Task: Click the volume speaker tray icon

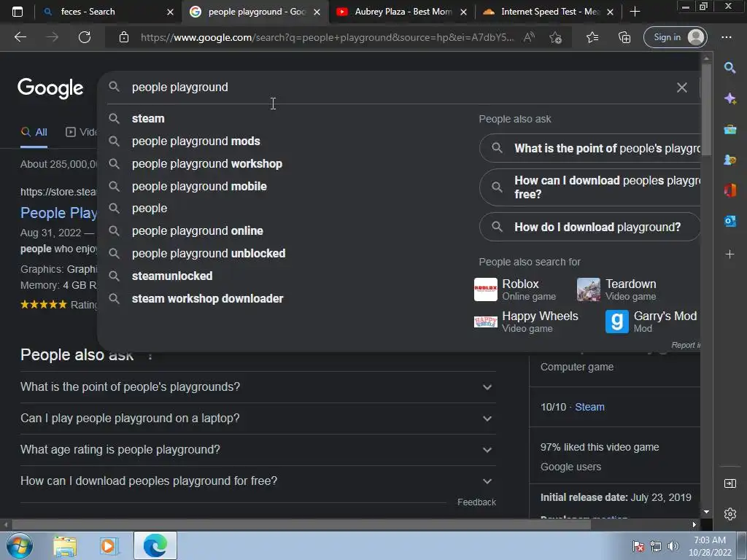Action: coord(673,546)
